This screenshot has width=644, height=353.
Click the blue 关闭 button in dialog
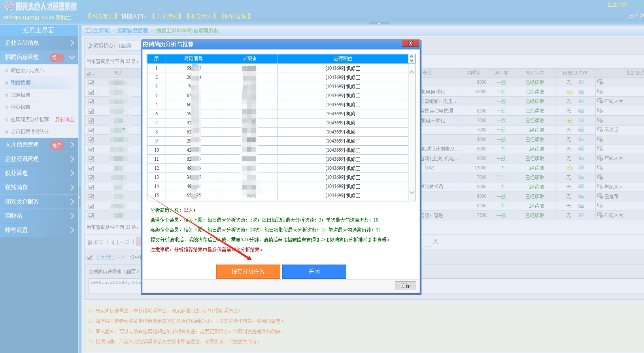point(314,272)
